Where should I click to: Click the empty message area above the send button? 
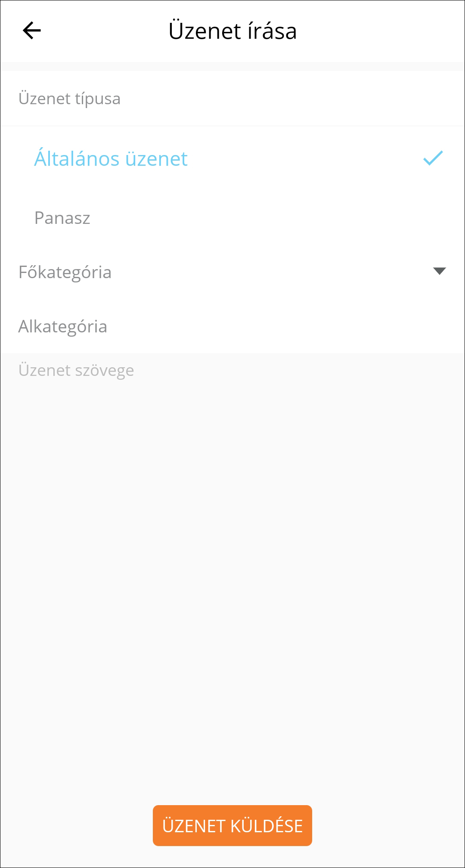(232, 646)
